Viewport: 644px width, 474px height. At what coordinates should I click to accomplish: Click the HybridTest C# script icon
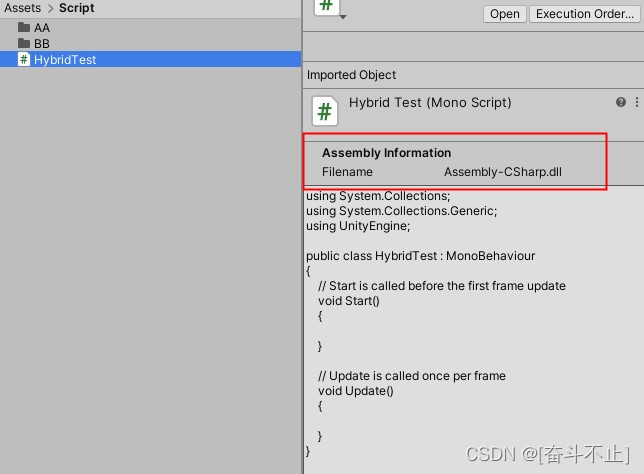(x=24, y=60)
